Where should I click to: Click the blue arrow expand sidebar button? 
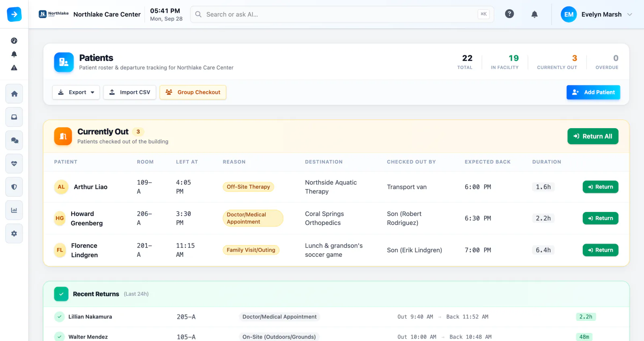coord(14,14)
